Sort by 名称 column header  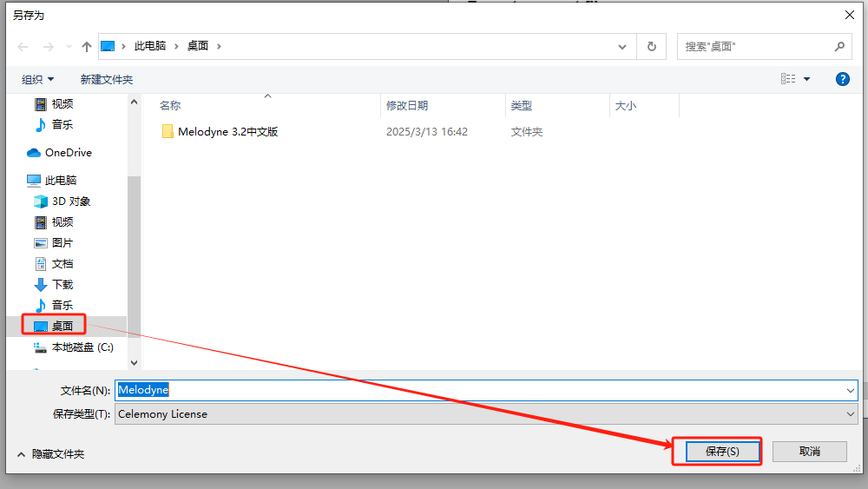[x=170, y=106]
